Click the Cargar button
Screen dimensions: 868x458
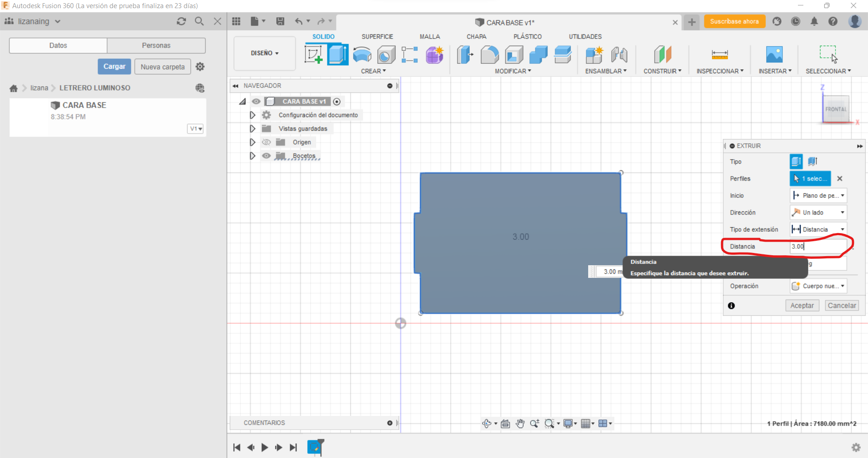click(114, 67)
